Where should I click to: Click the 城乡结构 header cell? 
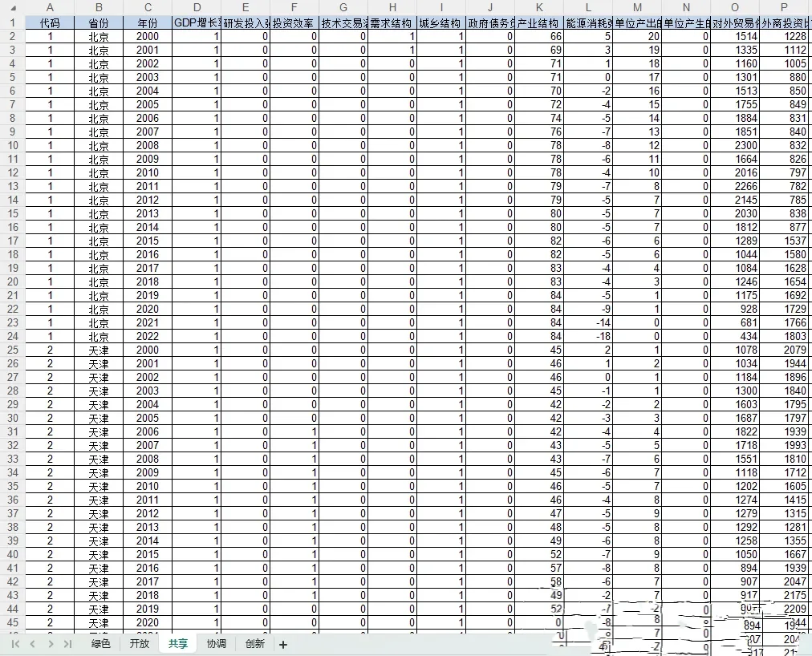(441, 22)
